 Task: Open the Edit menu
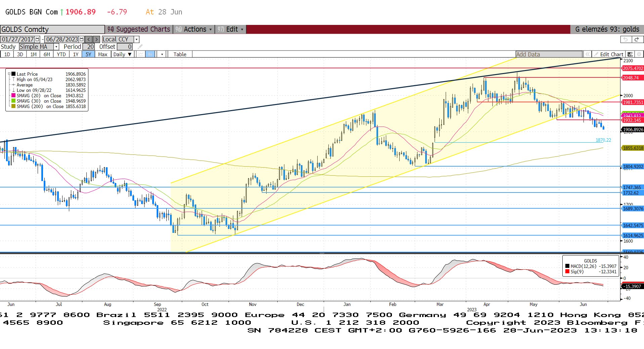231,29
